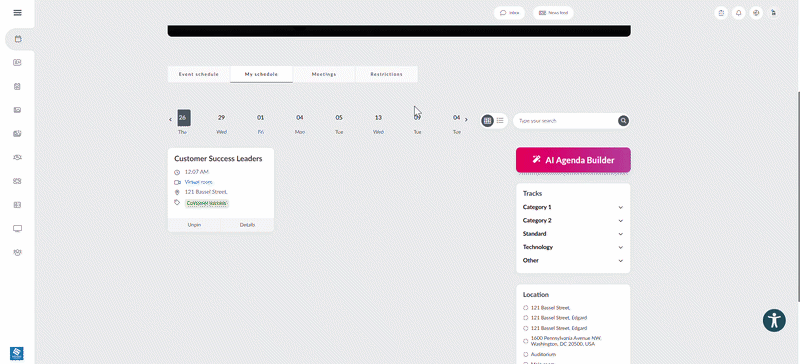Click the Location heading
The image size is (800, 364).
click(x=536, y=295)
